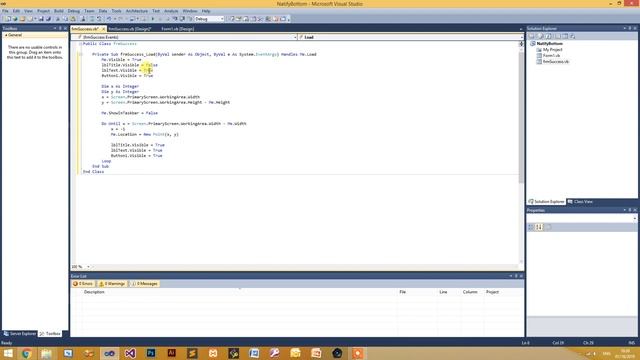Screen dimensions: 640x360
Task: Open Photoshop from the taskbar
Action: [x=151, y=353]
